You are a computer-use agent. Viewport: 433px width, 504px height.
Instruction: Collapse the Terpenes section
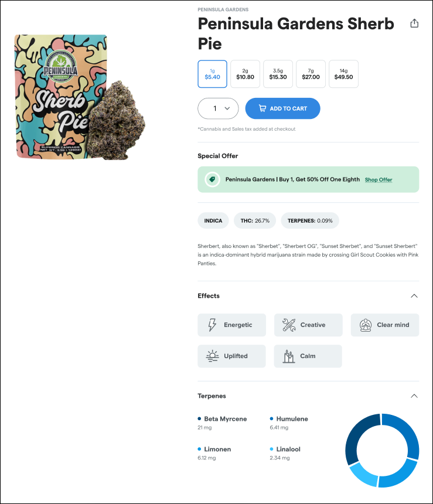[x=414, y=396]
